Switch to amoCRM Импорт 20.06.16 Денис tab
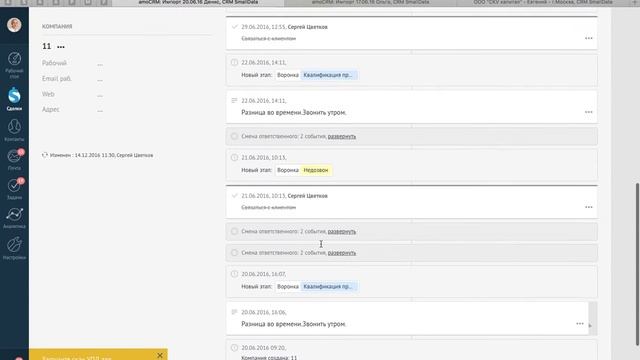The height and width of the screenshot is (360, 640). (x=198, y=2)
